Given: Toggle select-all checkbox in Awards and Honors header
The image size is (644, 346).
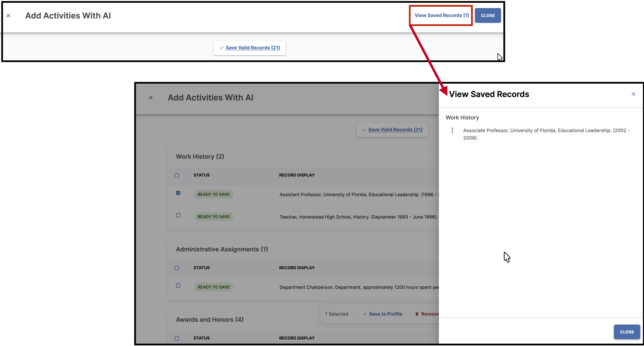Looking at the screenshot, I should 177,338.
